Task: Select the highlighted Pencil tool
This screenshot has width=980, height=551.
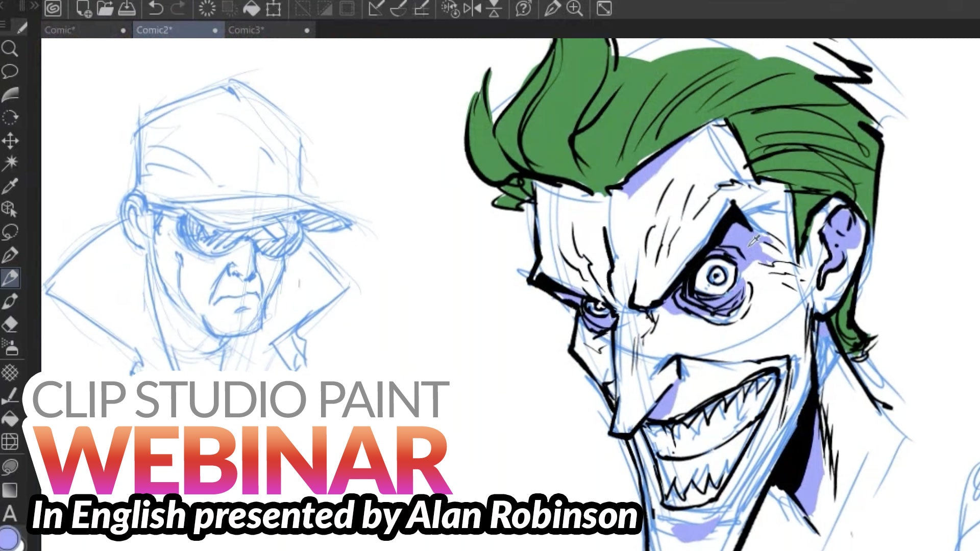Action: click(x=10, y=278)
